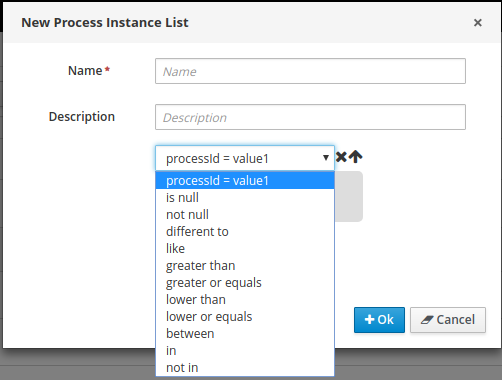The width and height of the screenshot is (502, 380).
Task: Remove filter with the X icon
Action: coord(341,157)
